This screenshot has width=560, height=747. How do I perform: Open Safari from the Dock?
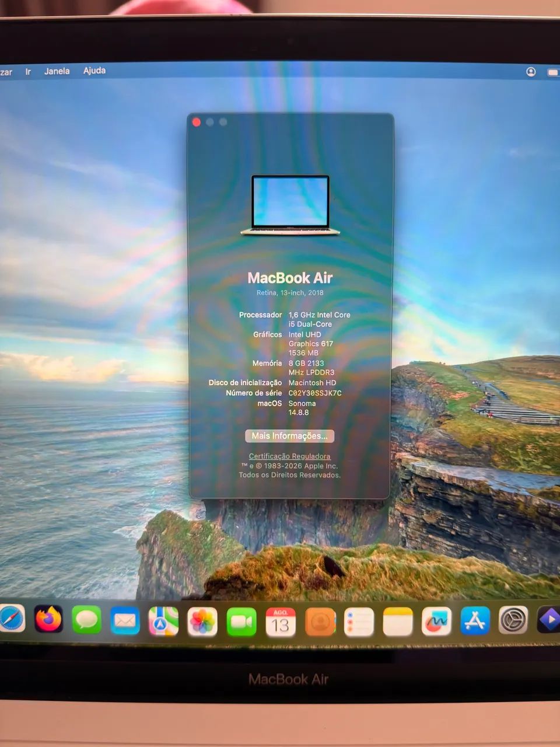[x=11, y=619]
